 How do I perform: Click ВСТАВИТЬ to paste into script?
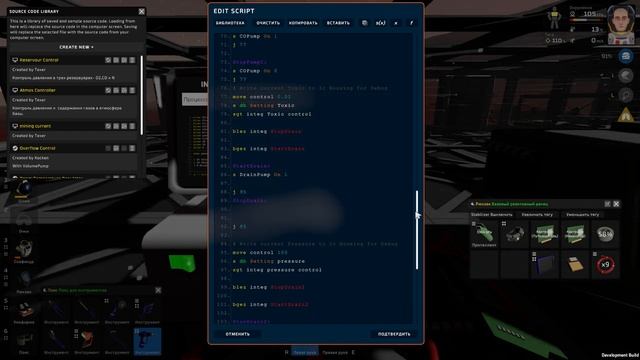(338, 23)
